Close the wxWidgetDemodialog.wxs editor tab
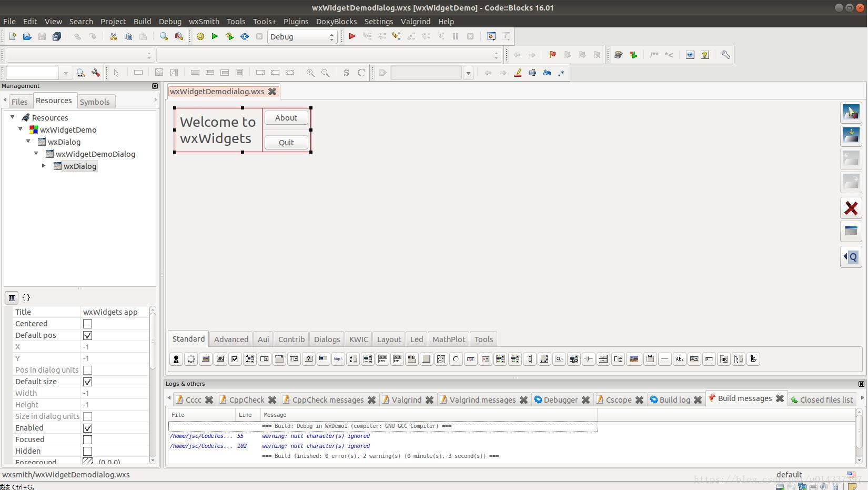Viewport: 868px width, 490px height. (272, 92)
